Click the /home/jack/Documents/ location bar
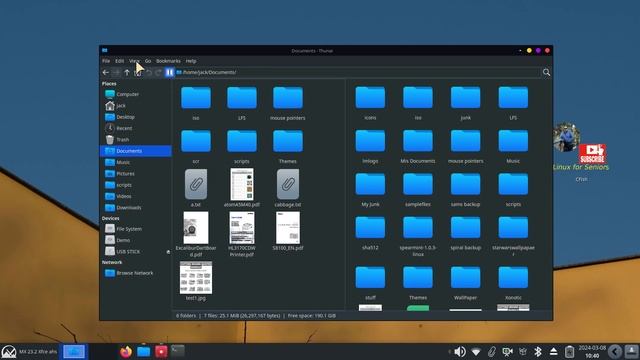 pos(357,72)
